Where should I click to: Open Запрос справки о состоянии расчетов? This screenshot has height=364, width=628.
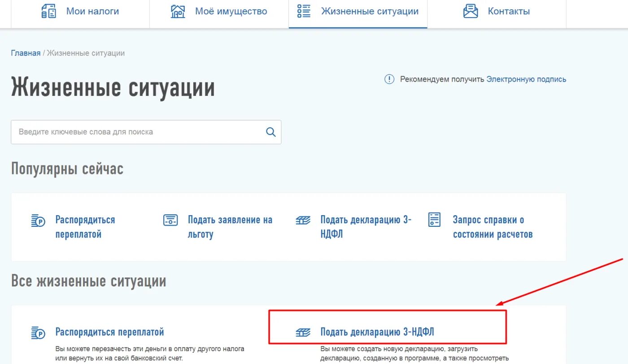493,227
